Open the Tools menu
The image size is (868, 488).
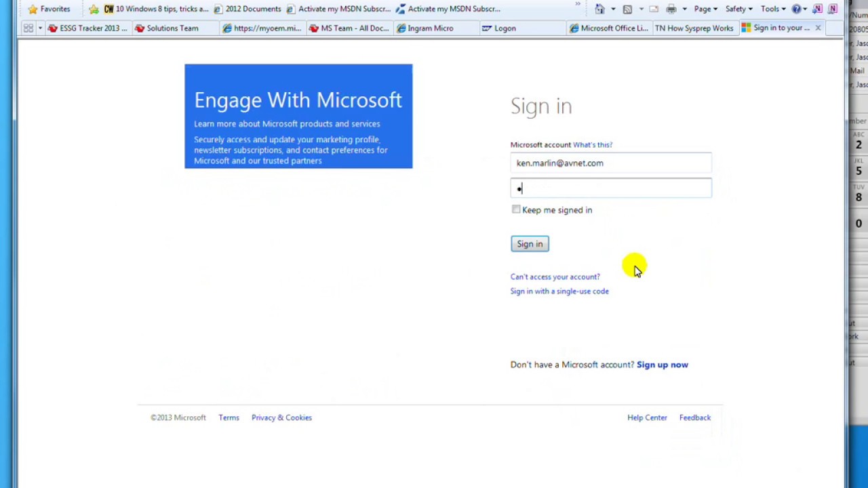click(773, 9)
